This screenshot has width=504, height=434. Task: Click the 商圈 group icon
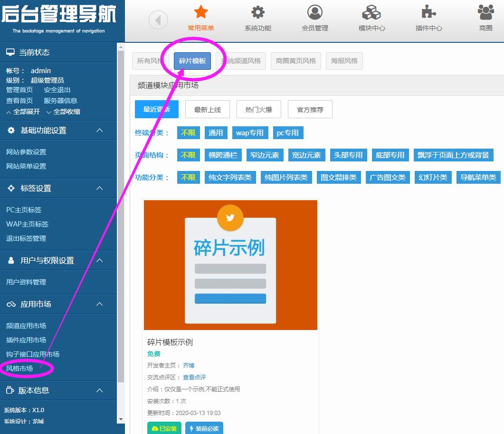click(485, 12)
